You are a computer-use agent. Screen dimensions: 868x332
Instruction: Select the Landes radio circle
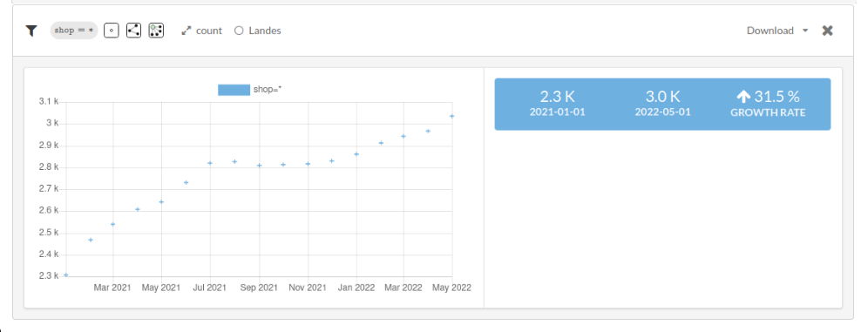click(x=239, y=30)
